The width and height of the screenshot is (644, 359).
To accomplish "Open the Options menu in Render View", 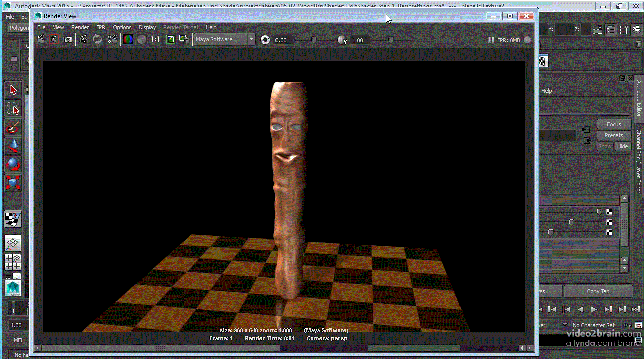I will [122, 27].
